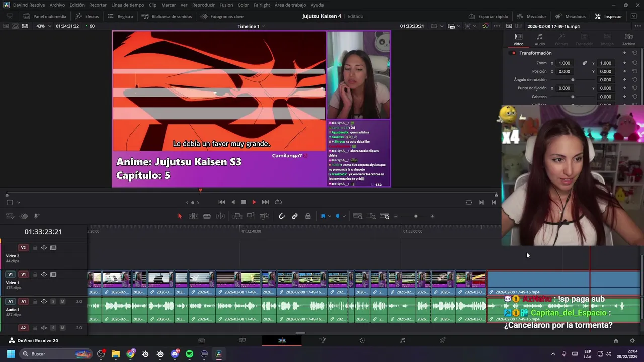Stop playback in the viewer

[x=244, y=202]
